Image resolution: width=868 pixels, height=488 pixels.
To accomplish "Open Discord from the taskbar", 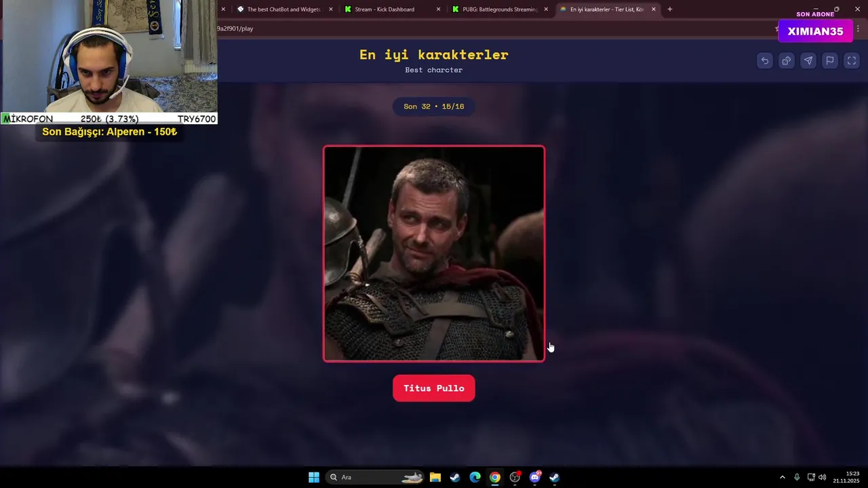I will [x=535, y=477].
